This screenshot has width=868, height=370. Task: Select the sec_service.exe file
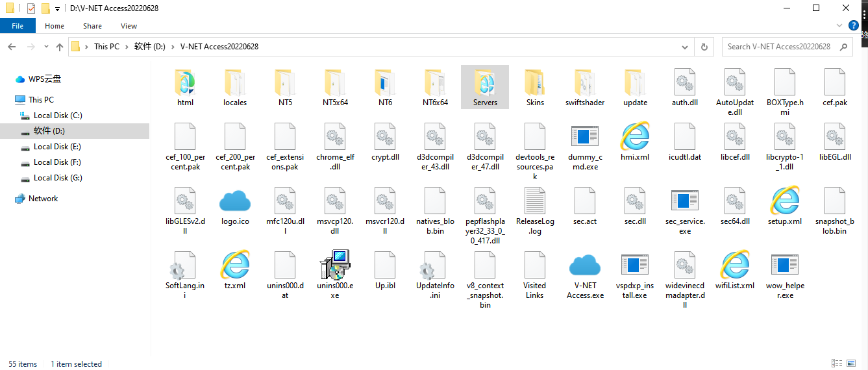[685, 211]
